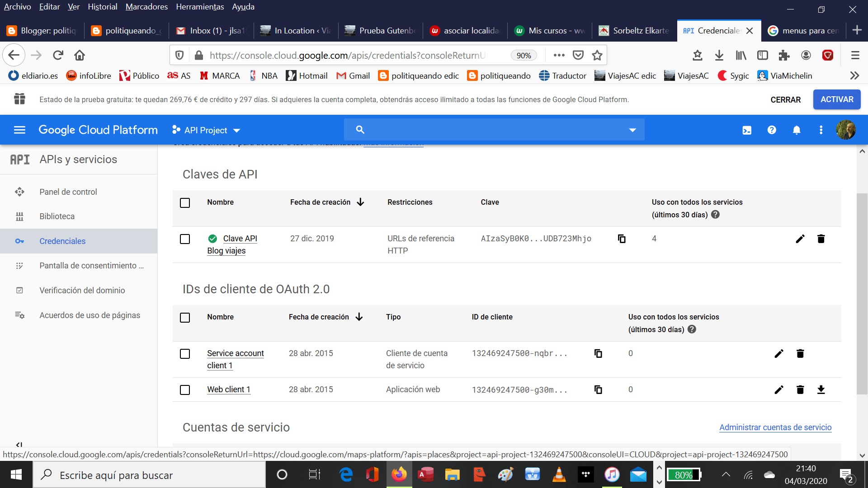Copy the Clave API key value
Image resolution: width=868 pixels, height=488 pixels.
tap(622, 239)
